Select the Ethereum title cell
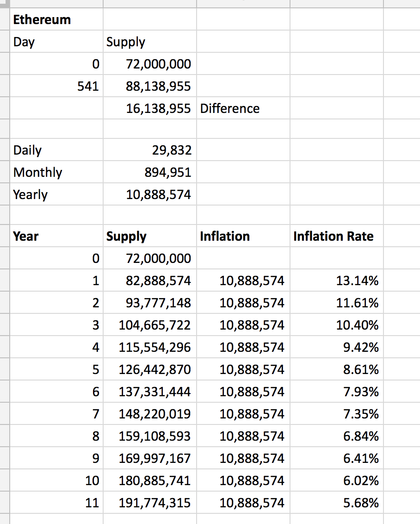The image size is (420, 524). point(56,19)
